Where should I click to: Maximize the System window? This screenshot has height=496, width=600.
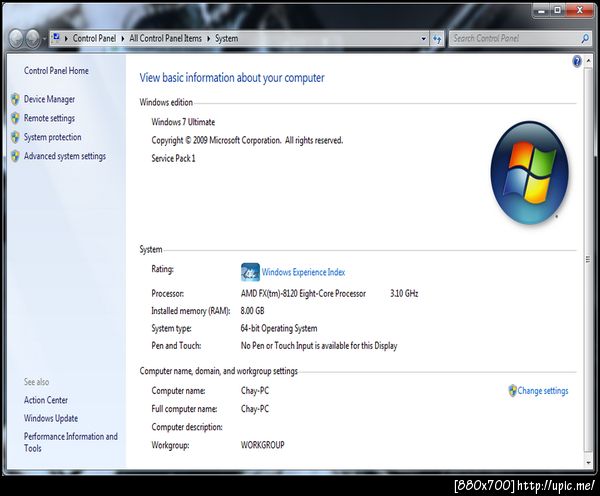click(558, 11)
